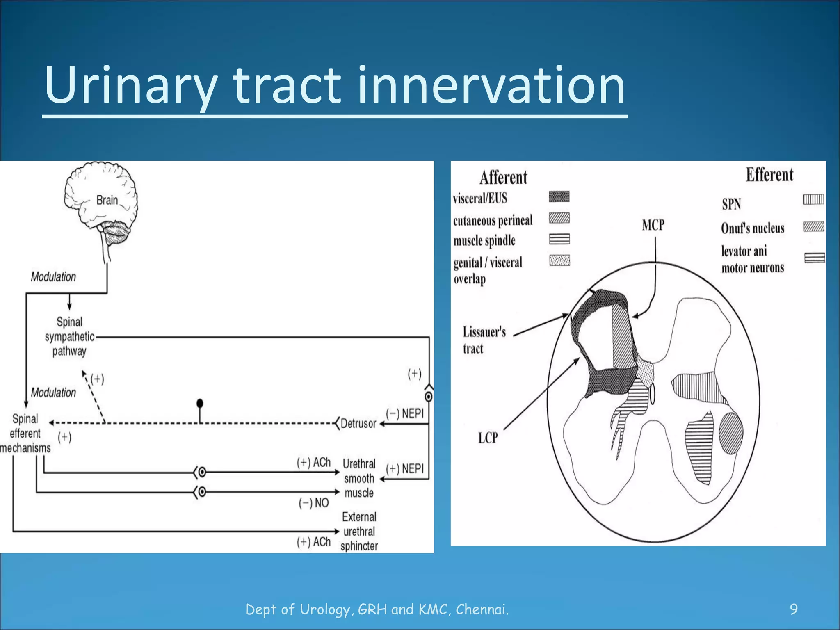Screen dimensions: 840x630
Task: Click the black filled dot above the dashed line
Action: click(200, 403)
